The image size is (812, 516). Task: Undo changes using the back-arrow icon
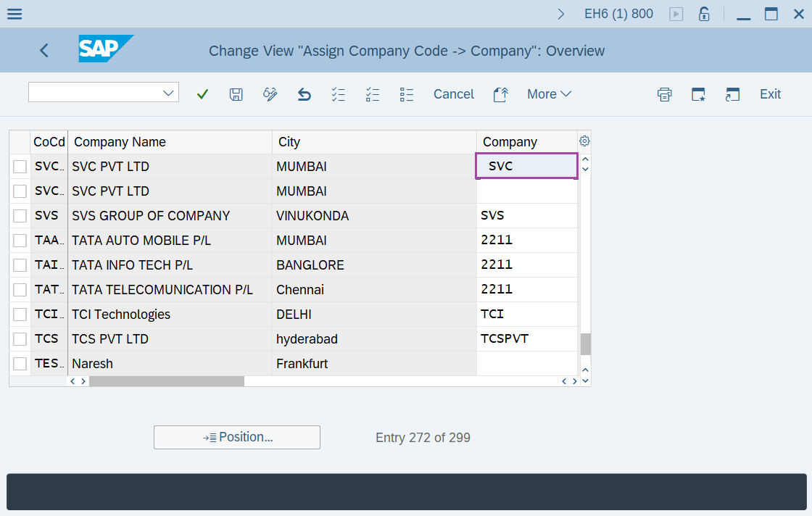pyautogui.click(x=304, y=93)
